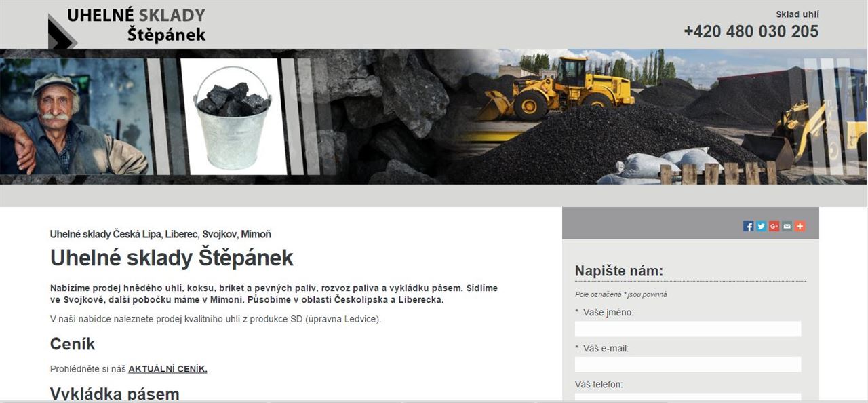Focus the Váš e-mail input field

click(x=688, y=364)
